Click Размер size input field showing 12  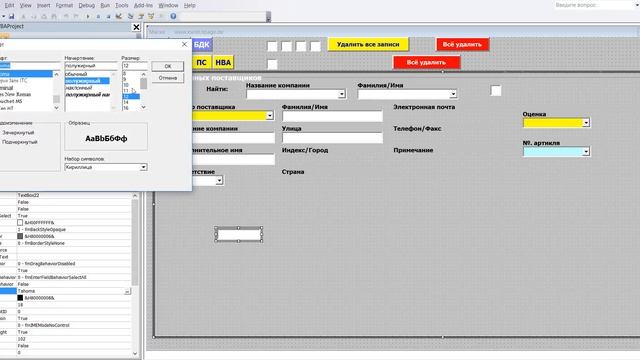click(135, 66)
